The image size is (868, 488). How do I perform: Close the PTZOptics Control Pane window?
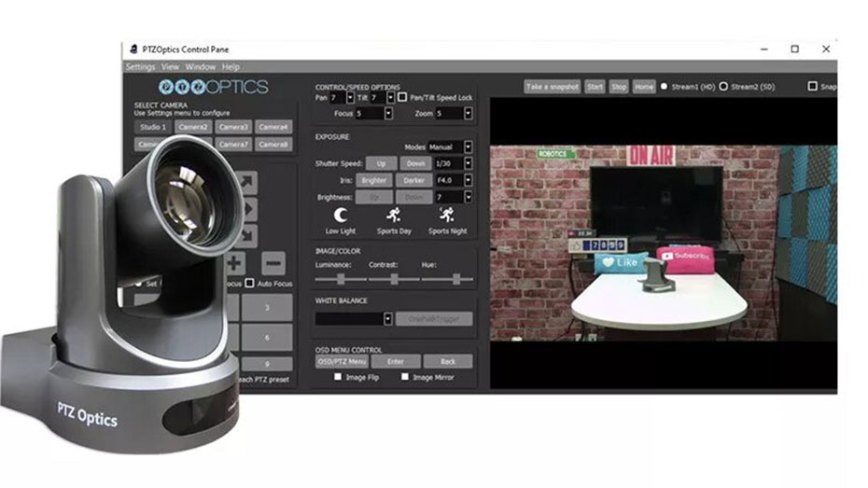click(826, 49)
